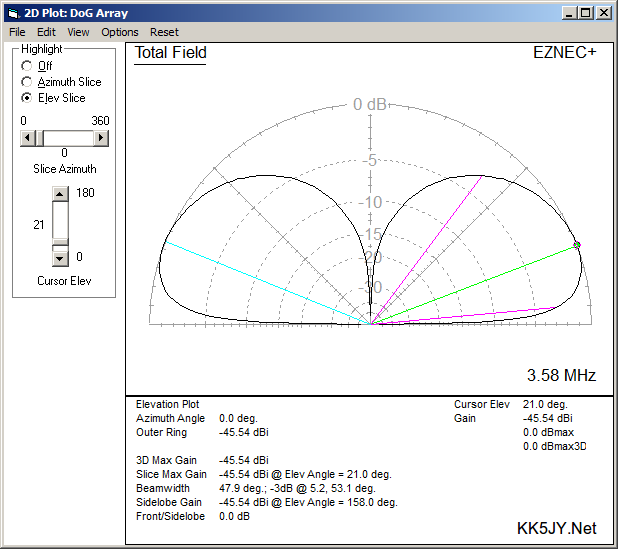
Task: Click the Cursor Elev down arrow
Action: [60, 259]
